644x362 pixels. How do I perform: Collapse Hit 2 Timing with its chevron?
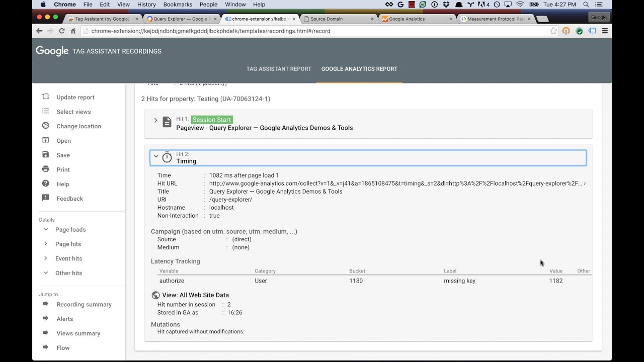coord(156,156)
